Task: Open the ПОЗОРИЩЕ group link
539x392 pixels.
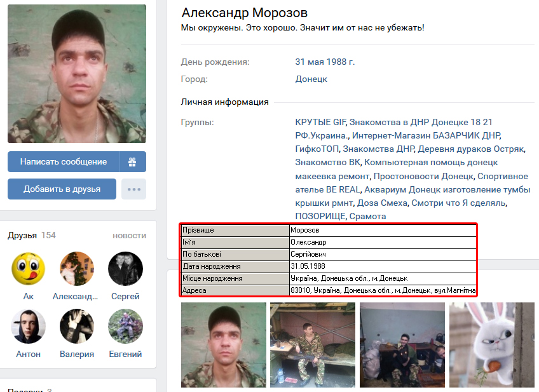Action: [x=320, y=217]
